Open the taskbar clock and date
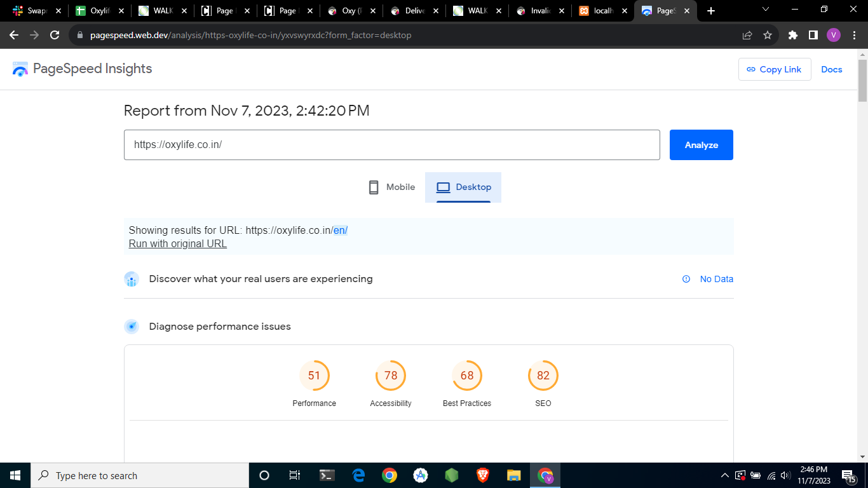868x488 pixels. click(814, 475)
